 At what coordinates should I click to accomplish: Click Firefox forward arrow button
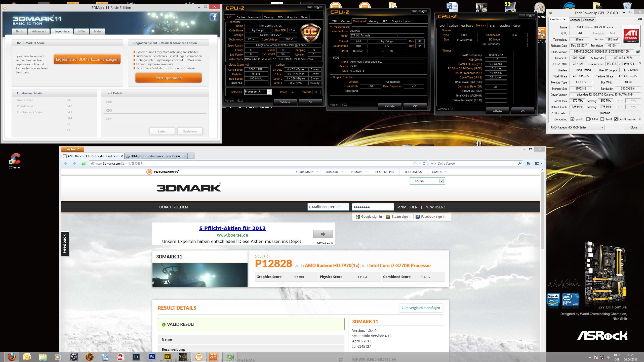(x=74, y=163)
